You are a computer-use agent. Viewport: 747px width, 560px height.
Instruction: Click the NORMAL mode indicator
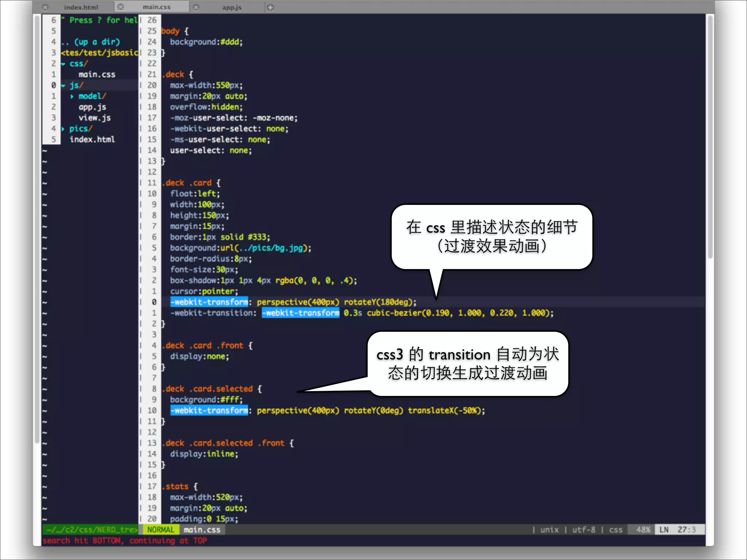coord(160,530)
